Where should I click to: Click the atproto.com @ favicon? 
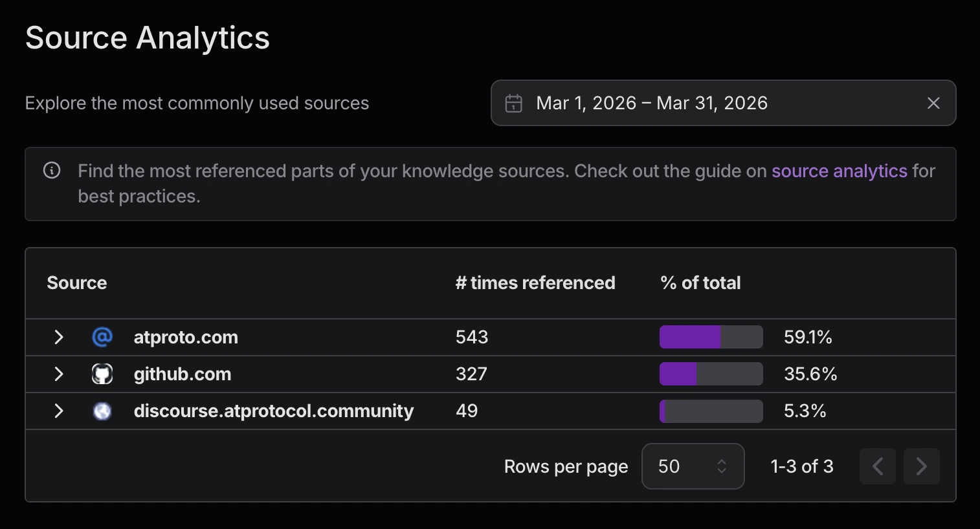coord(102,337)
